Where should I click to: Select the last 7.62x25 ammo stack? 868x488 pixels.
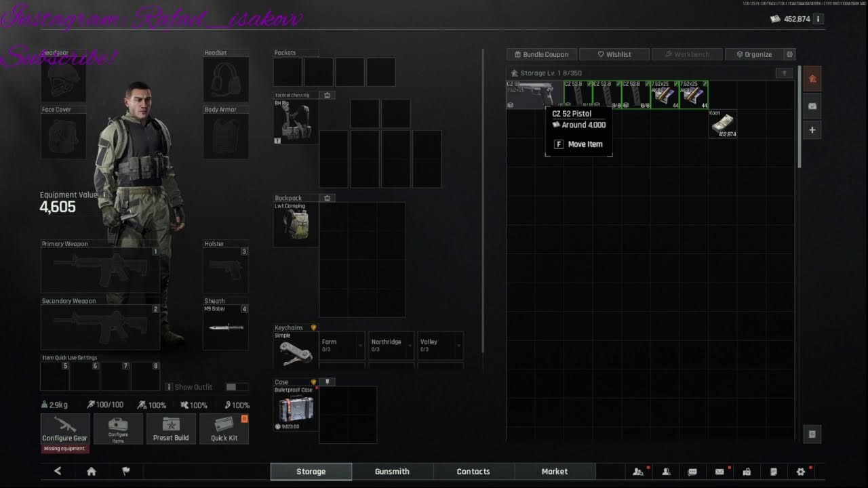click(x=694, y=95)
